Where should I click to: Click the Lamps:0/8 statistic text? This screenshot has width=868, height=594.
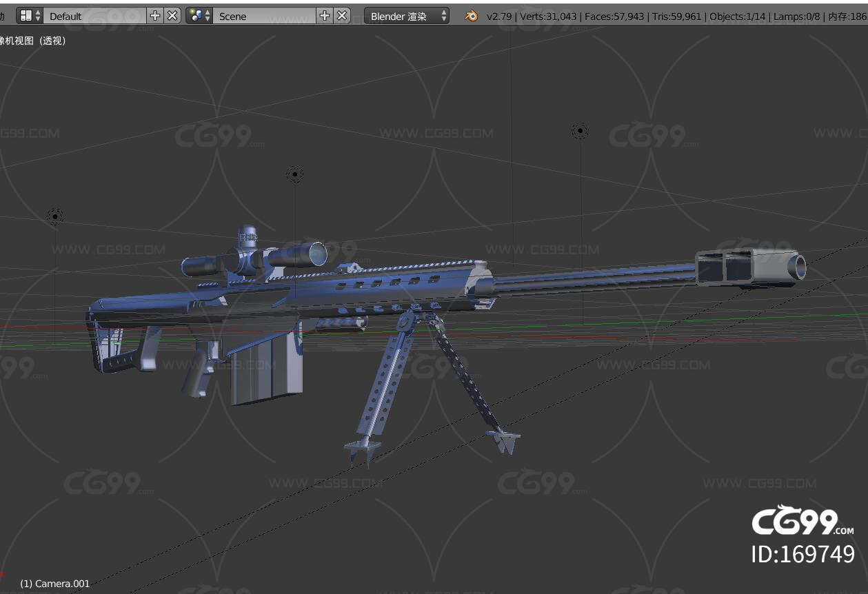click(797, 17)
